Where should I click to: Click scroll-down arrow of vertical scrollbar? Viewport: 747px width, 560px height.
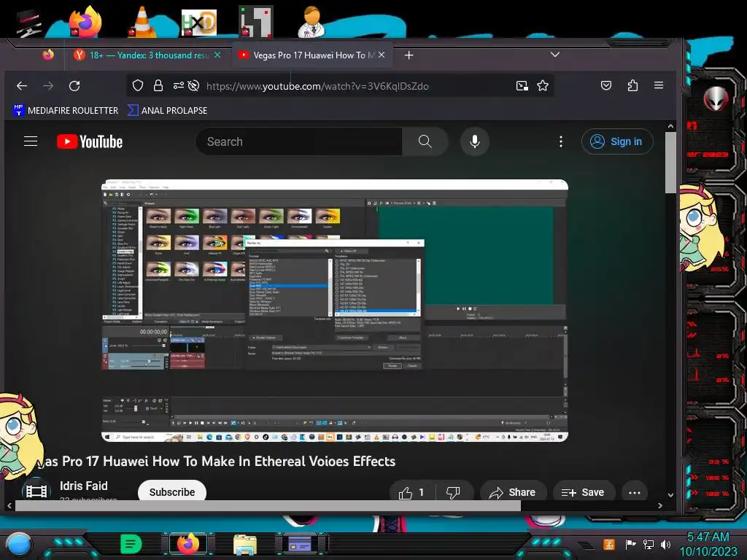pyautogui.click(x=671, y=495)
